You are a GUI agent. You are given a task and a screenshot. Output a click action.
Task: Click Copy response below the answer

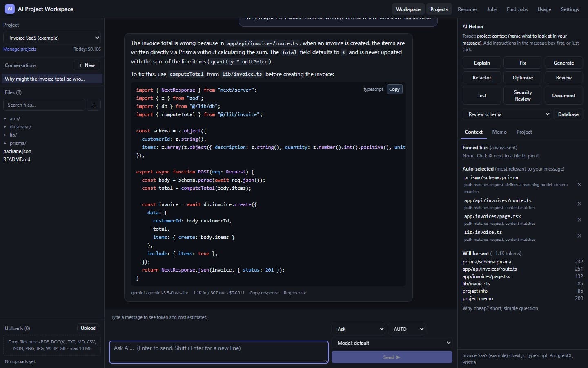(264, 293)
